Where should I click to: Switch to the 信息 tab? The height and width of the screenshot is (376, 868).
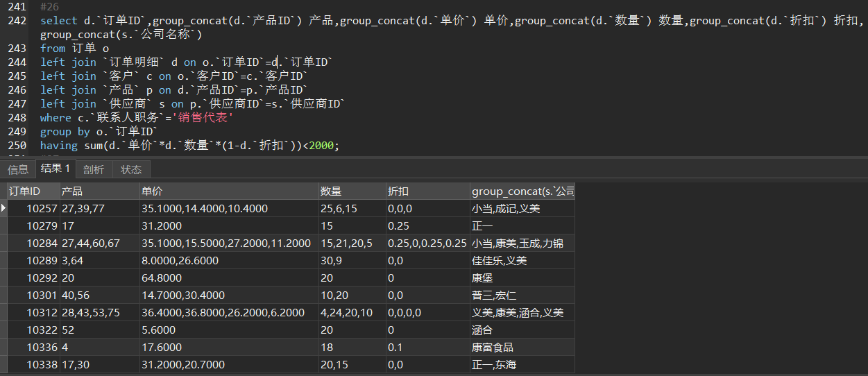(18, 169)
